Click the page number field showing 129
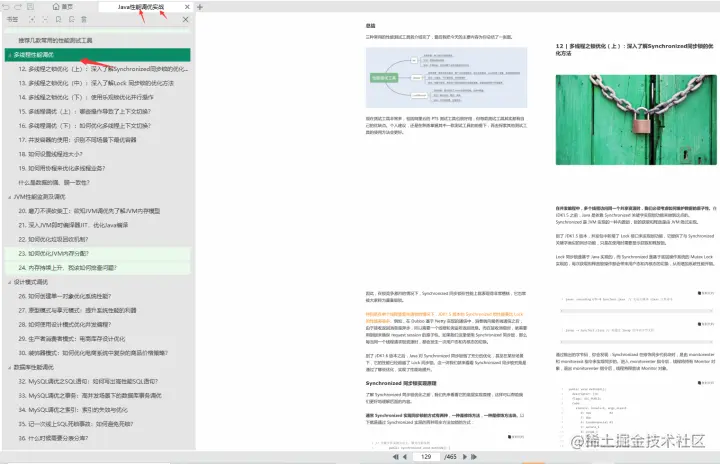 click(x=426, y=457)
